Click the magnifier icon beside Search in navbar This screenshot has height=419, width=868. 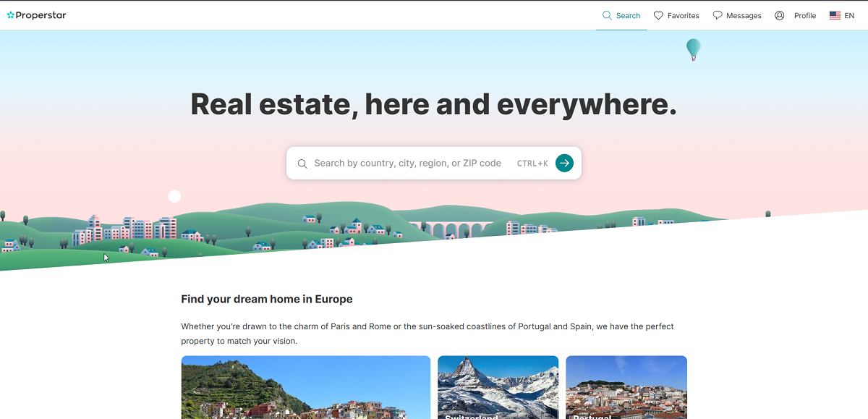[x=607, y=15]
